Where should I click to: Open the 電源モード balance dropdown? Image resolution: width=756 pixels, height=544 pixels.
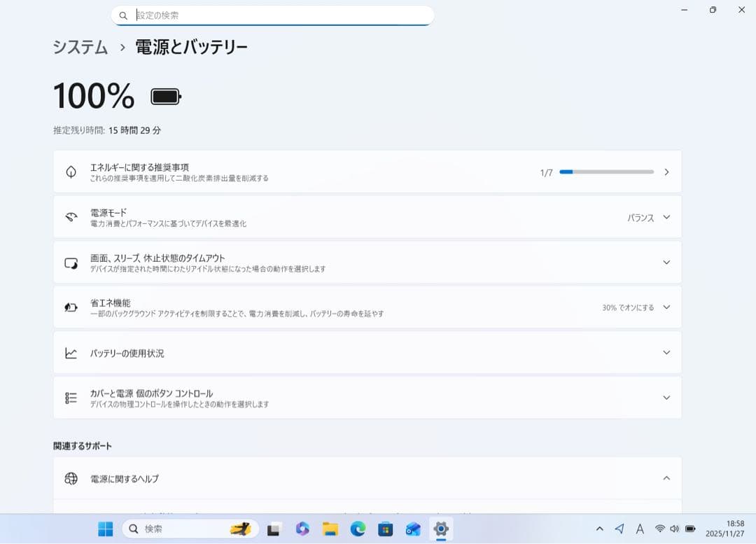[648, 217]
